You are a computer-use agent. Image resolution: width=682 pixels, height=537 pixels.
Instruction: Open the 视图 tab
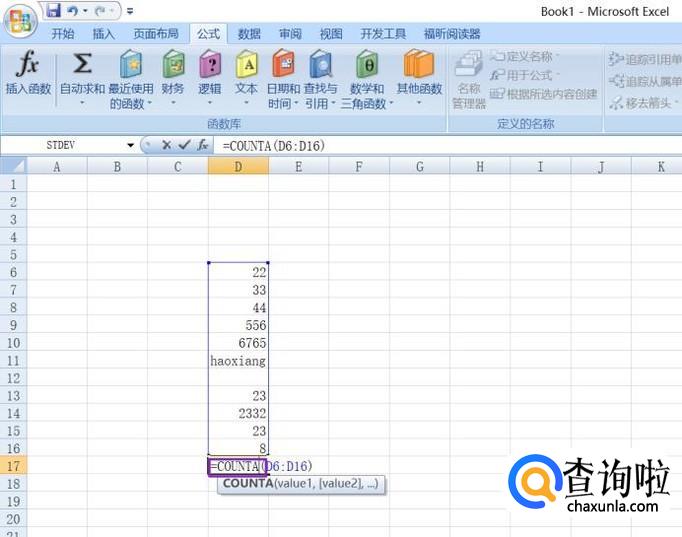331,33
